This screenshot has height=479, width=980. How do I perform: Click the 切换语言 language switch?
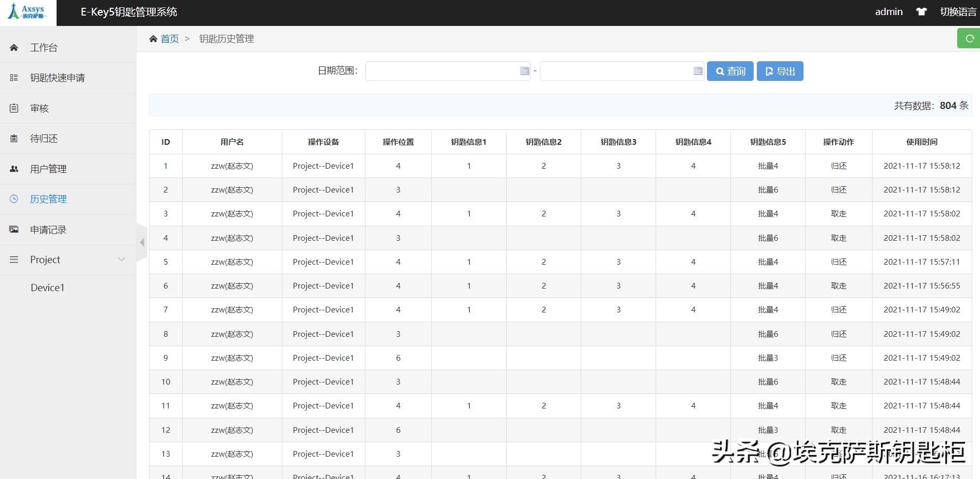[958, 12]
